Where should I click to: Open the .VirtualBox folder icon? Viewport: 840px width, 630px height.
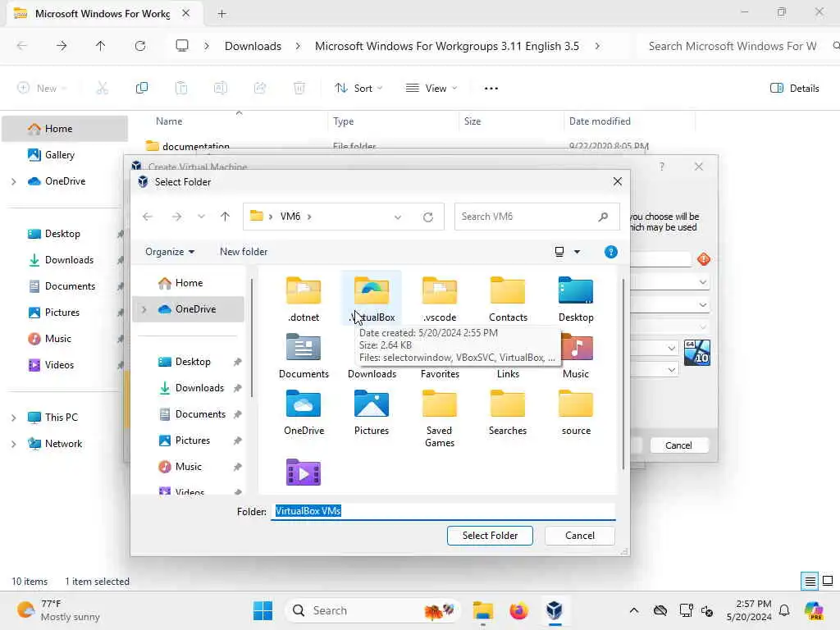click(x=372, y=299)
